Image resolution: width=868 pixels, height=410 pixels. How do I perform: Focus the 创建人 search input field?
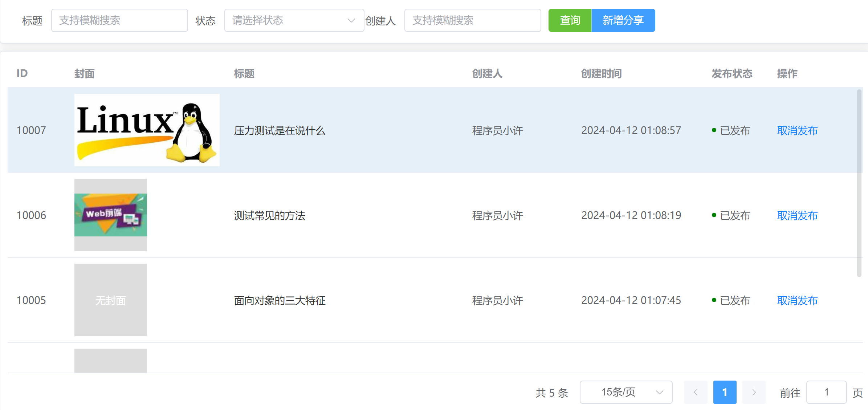472,20
